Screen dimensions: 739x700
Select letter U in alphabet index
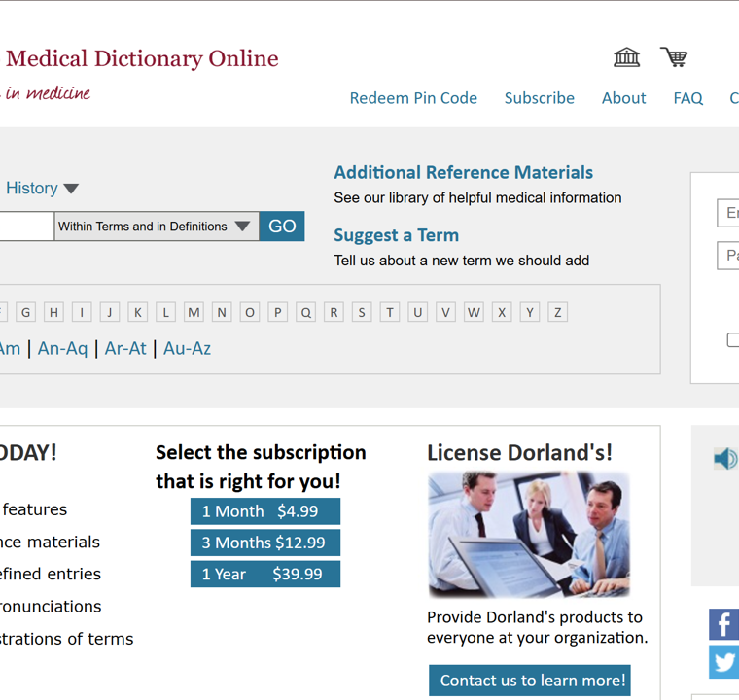[x=417, y=312]
